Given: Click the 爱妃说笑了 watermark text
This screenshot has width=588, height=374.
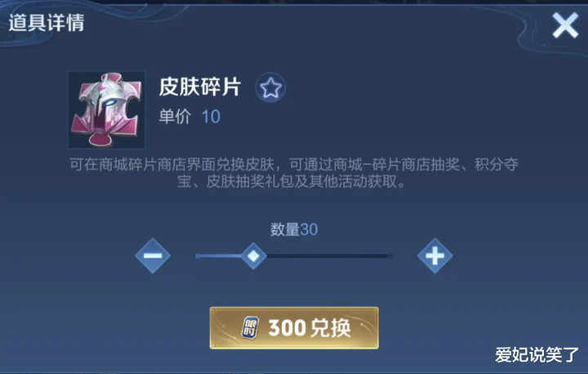Looking at the screenshot, I should [x=537, y=354].
